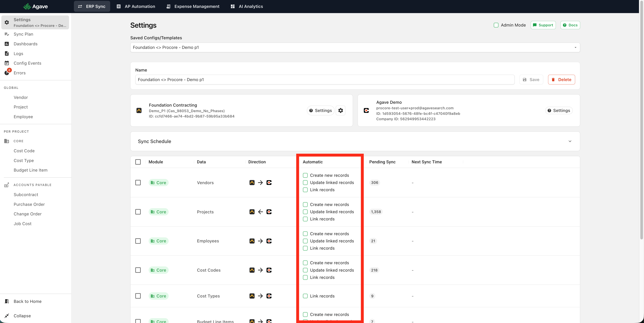Viewport: 644px width, 323px height.
Task: Open Foundation Contracting gear settings icon
Action: click(340, 110)
